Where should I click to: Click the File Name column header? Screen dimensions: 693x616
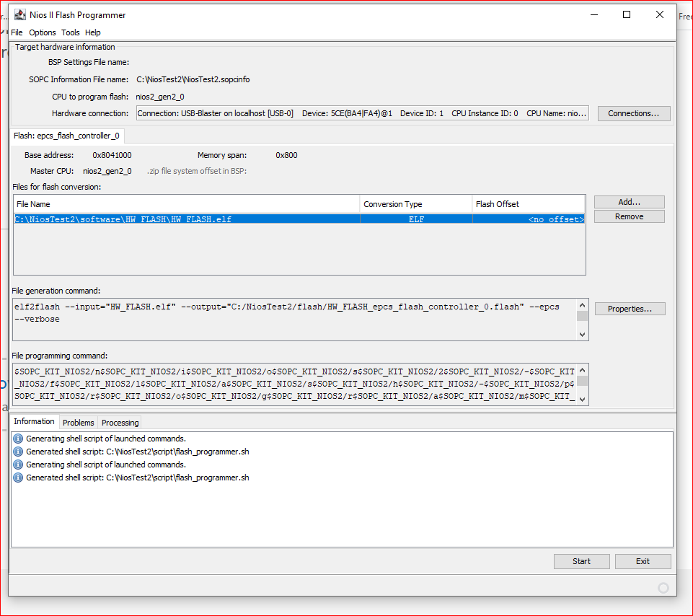(x=187, y=204)
